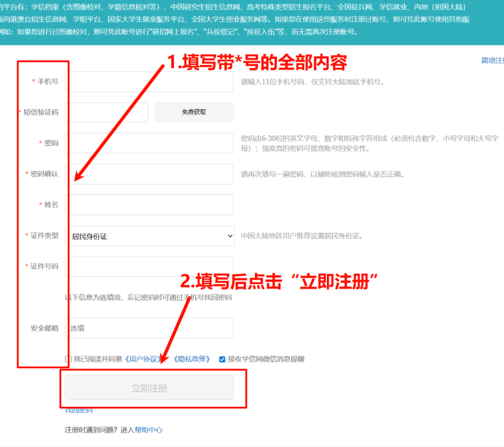This screenshot has height=447, width=504.
Task: Click the 免费获取 verification code button
Action: (x=193, y=112)
